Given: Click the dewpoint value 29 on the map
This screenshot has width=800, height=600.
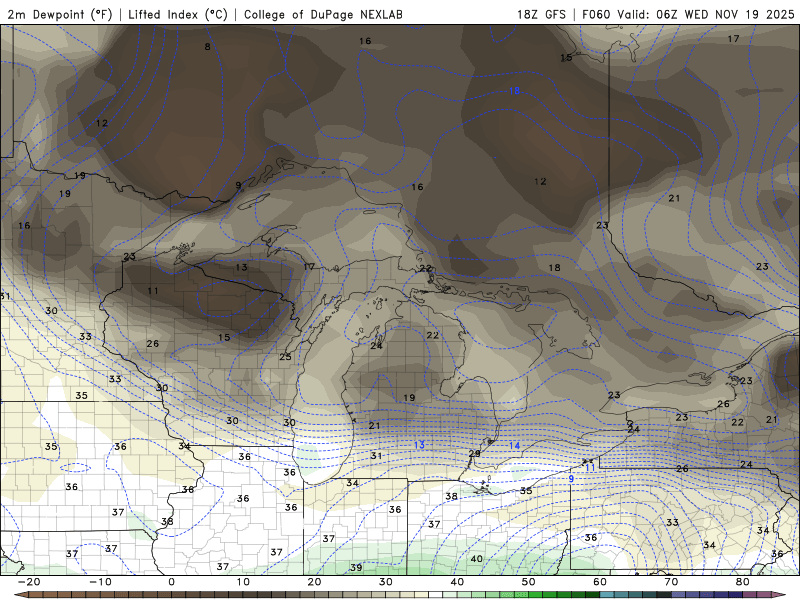Looking at the screenshot, I should coord(474,453).
